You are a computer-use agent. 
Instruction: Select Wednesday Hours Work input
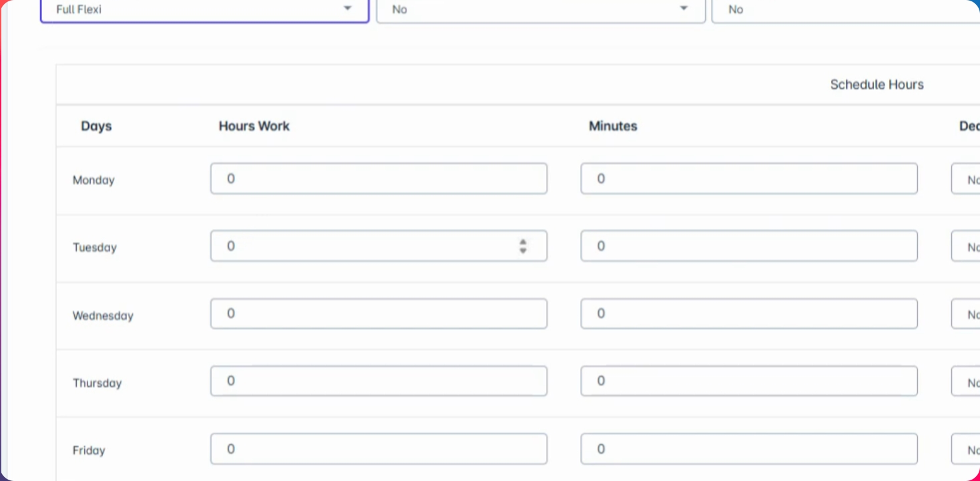378,314
